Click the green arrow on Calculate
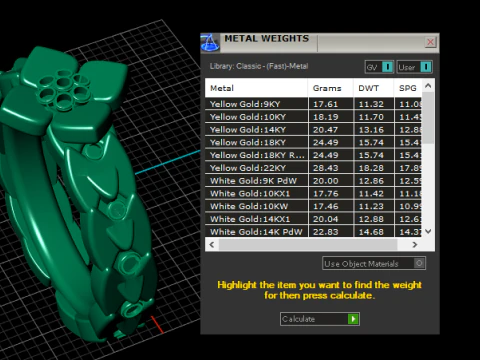The image size is (480, 360). pyautogui.click(x=353, y=319)
